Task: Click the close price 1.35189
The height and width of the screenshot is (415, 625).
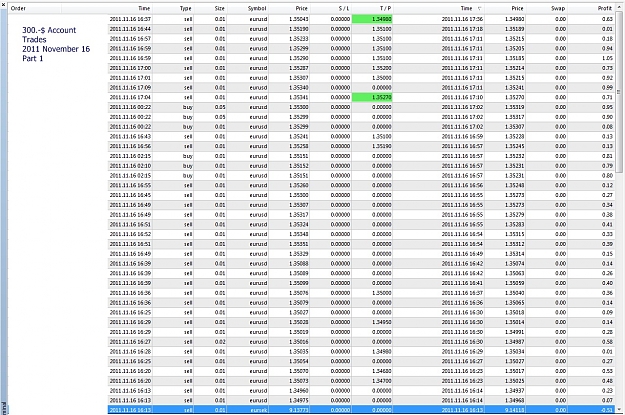Action: (515, 29)
